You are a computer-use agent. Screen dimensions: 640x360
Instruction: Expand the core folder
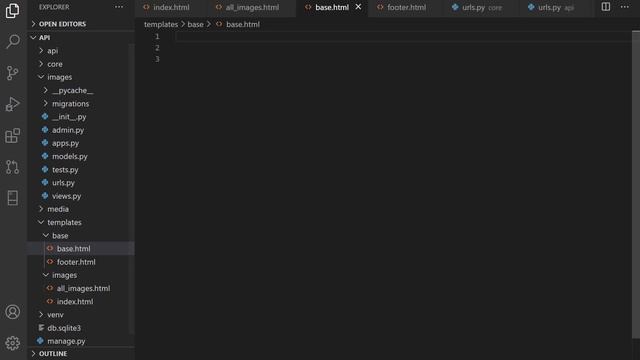81,64
